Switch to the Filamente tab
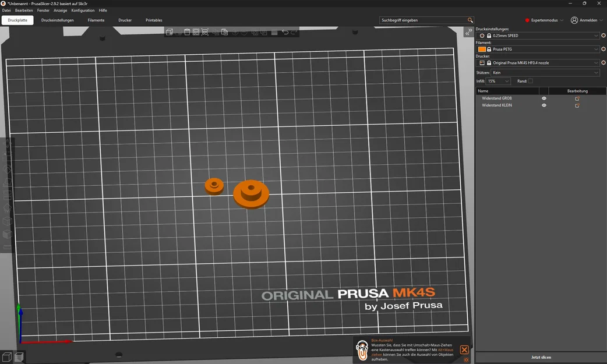 coord(96,20)
